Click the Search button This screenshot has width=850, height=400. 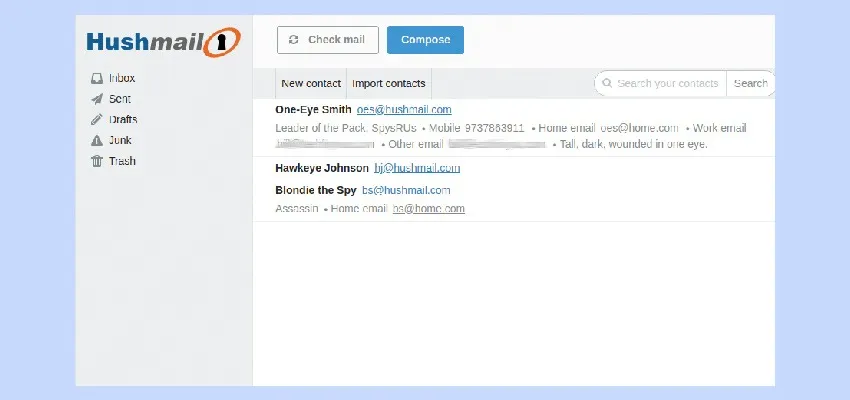[751, 83]
